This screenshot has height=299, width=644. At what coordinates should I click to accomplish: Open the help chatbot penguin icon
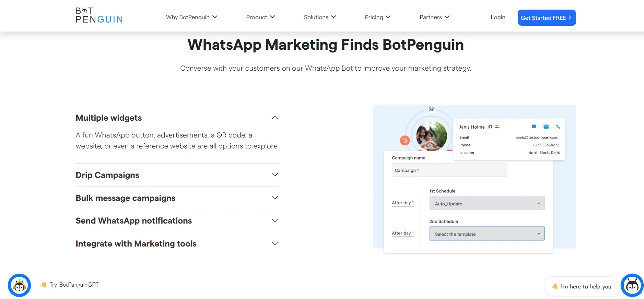click(x=632, y=285)
